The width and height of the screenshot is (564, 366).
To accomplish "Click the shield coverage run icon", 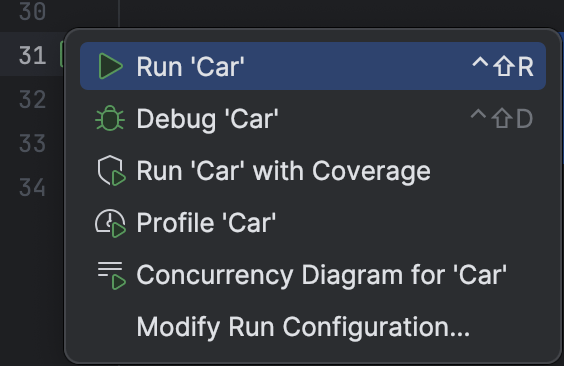I will pos(111,170).
